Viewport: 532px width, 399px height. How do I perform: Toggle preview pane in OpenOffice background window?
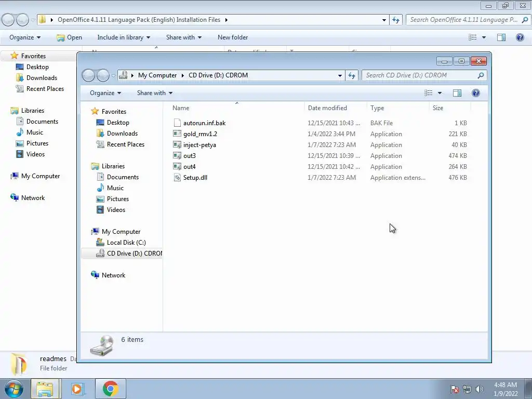coord(501,37)
